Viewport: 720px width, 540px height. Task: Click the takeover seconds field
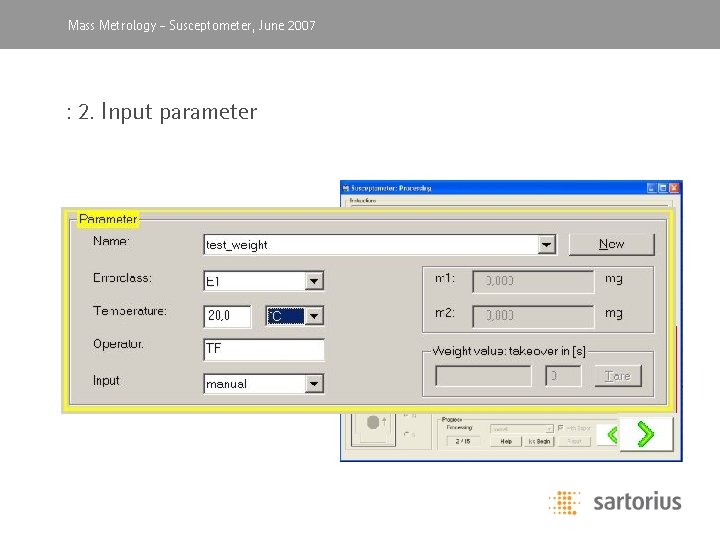pyautogui.click(x=563, y=376)
